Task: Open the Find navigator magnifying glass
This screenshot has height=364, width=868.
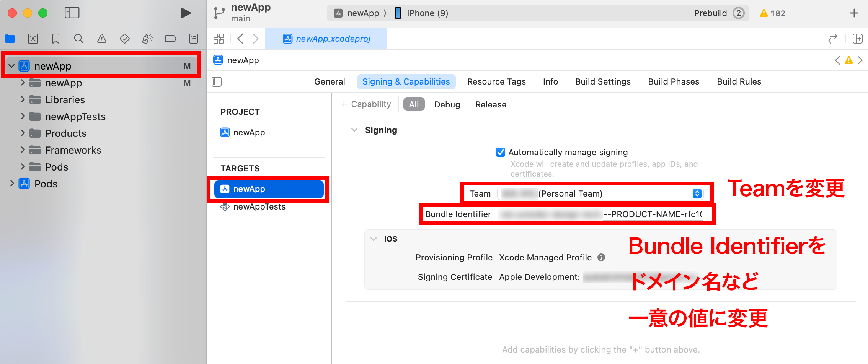Action: coord(79,39)
